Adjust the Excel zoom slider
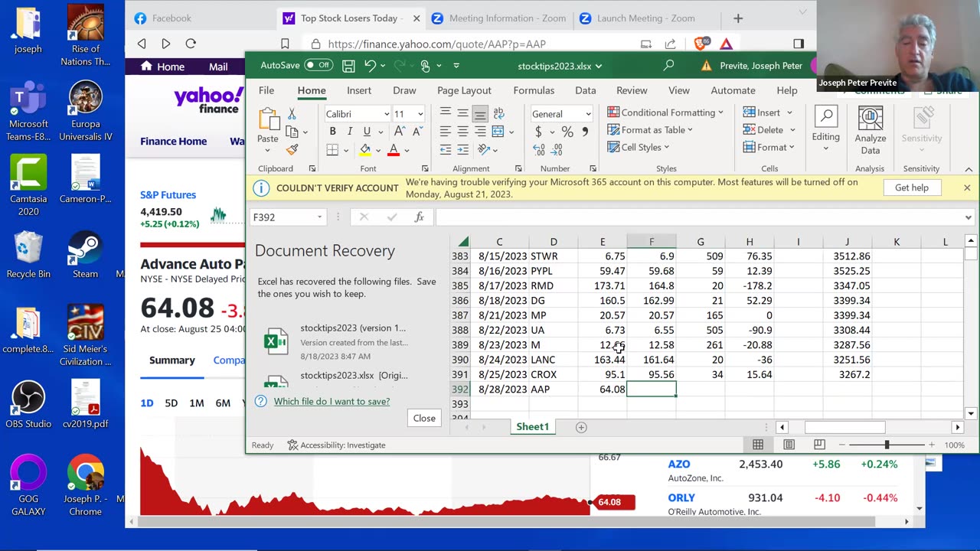 click(x=887, y=445)
